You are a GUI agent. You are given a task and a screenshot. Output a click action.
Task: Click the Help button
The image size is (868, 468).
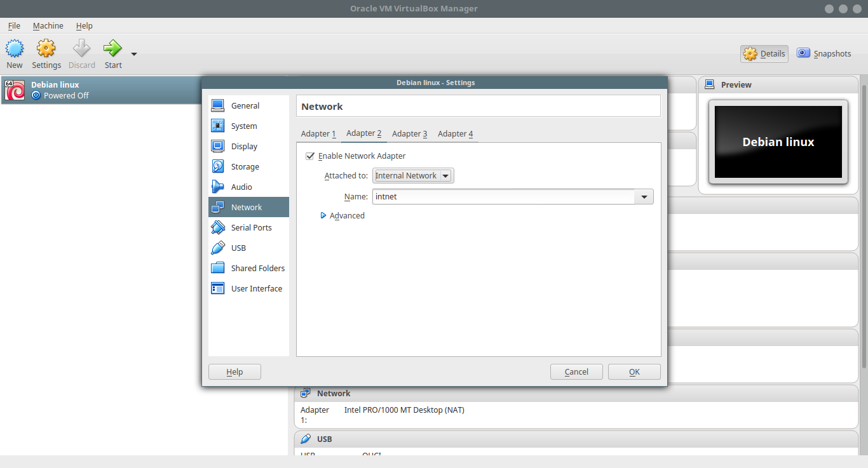(x=234, y=371)
